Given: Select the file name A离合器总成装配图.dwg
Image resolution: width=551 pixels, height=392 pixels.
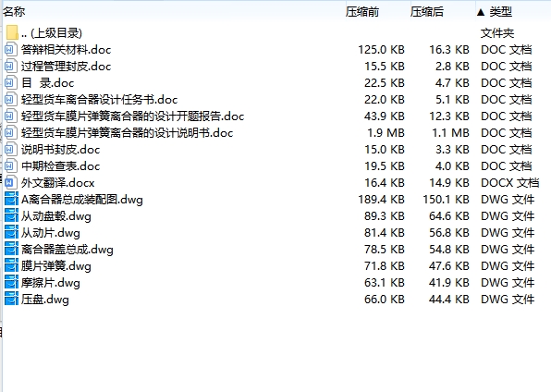Looking at the screenshot, I should click(82, 200).
